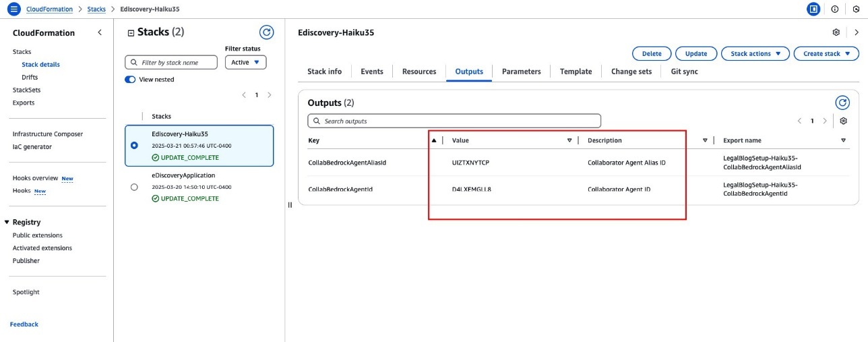Collapse the CloudFormation side navigation
This screenshot has width=868, height=342.
tap(100, 32)
